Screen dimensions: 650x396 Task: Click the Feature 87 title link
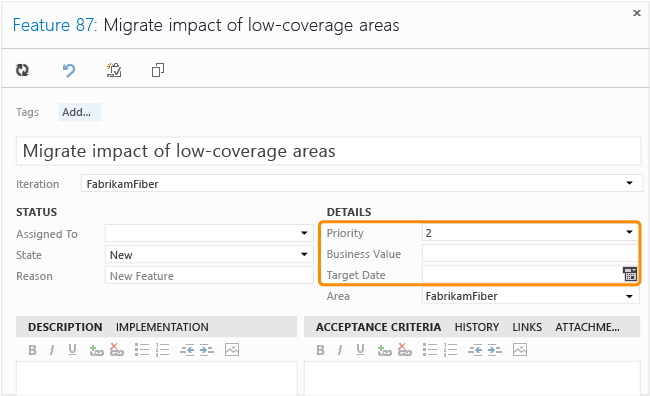[55, 25]
